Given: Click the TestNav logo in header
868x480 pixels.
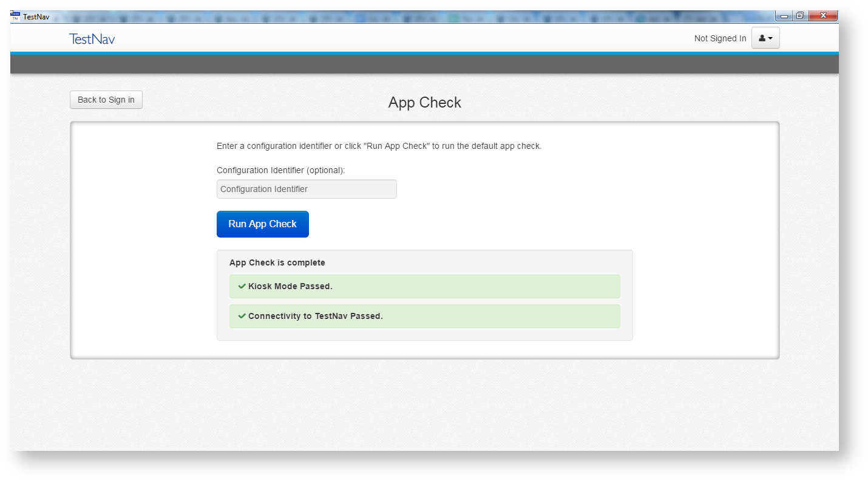Looking at the screenshot, I should pyautogui.click(x=92, y=39).
